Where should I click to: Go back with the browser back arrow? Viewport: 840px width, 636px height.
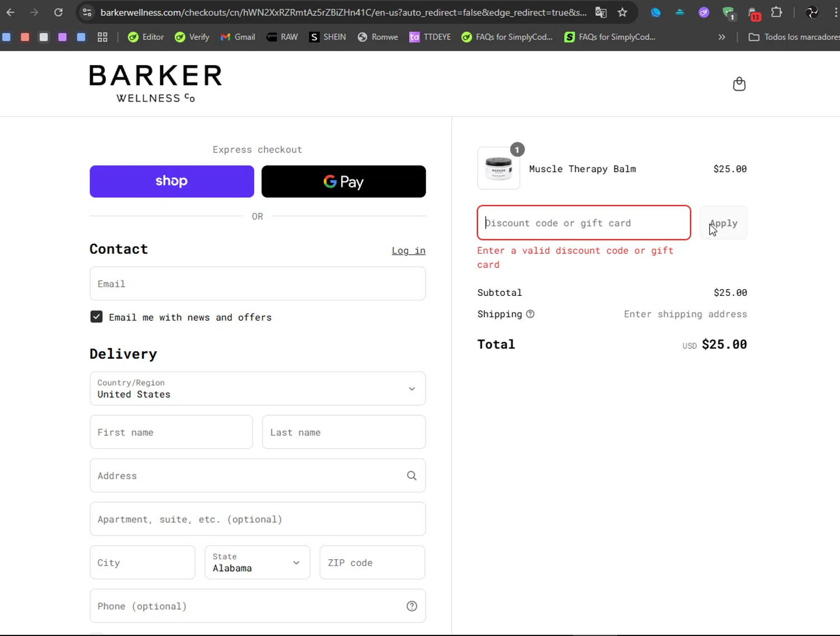[11, 12]
